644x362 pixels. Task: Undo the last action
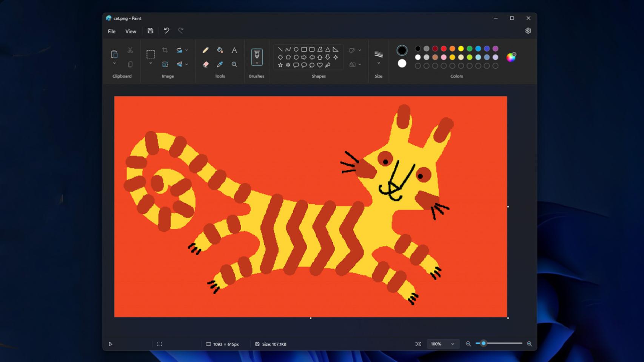pyautogui.click(x=166, y=31)
